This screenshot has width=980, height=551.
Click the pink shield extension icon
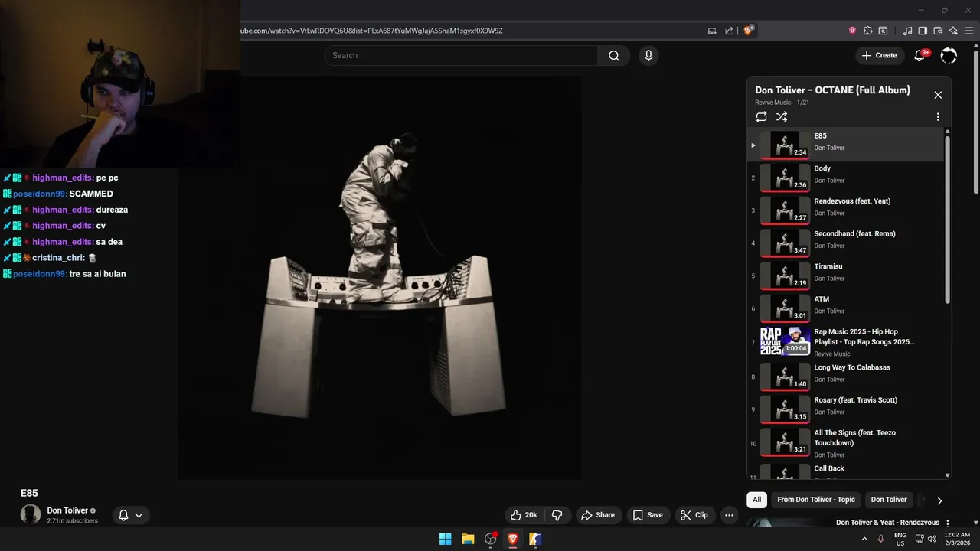click(x=852, y=31)
